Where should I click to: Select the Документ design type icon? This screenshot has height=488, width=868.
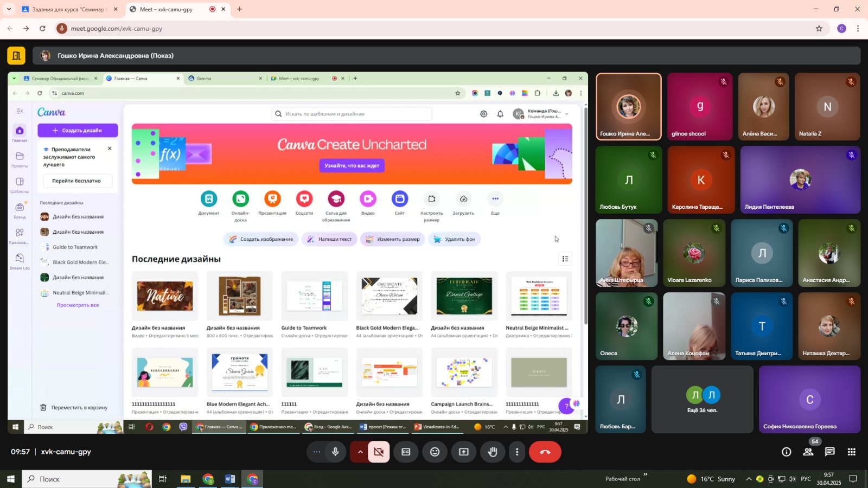209,199
